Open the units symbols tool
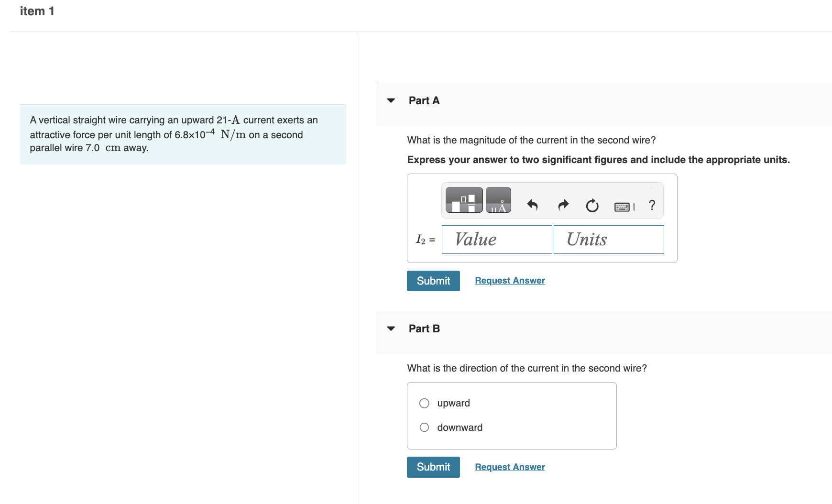832x504 pixels. click(498, 200)
